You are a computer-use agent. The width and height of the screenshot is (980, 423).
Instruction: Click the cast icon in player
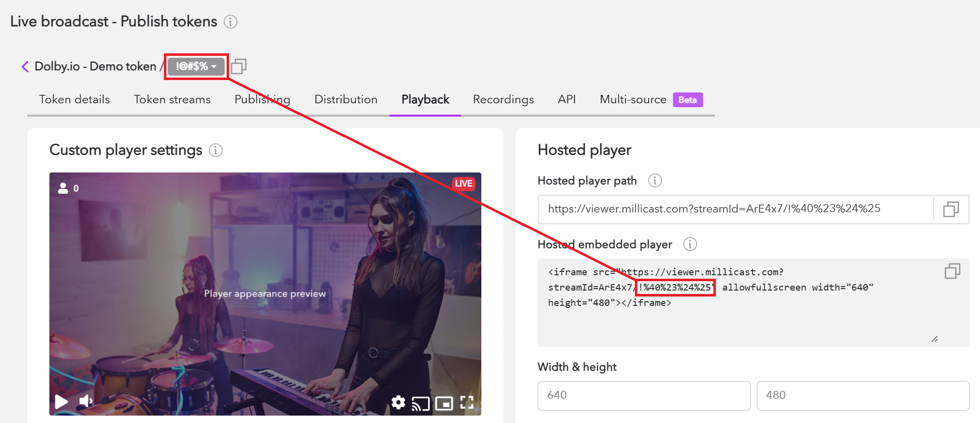[421, 404]
